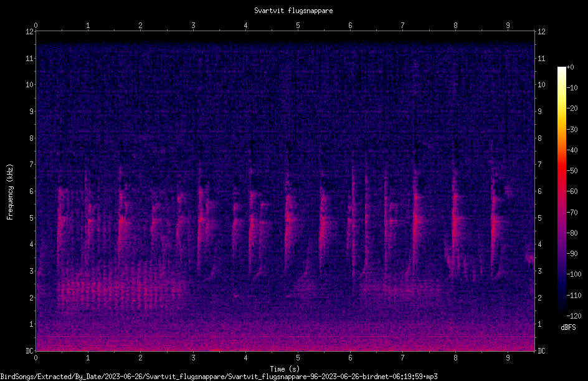Viewport: 588px width, 381px height.
Task: Click "3" on the lower time axis
Action: (193, 358)
